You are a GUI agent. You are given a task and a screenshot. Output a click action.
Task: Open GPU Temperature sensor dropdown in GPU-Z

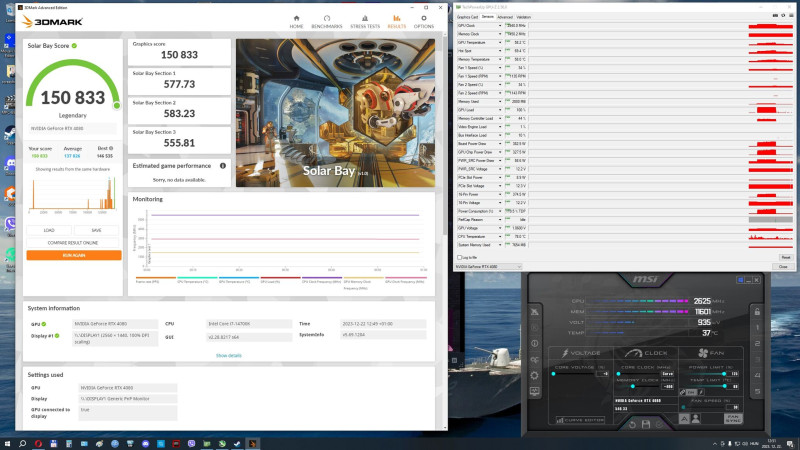(500, 42)
